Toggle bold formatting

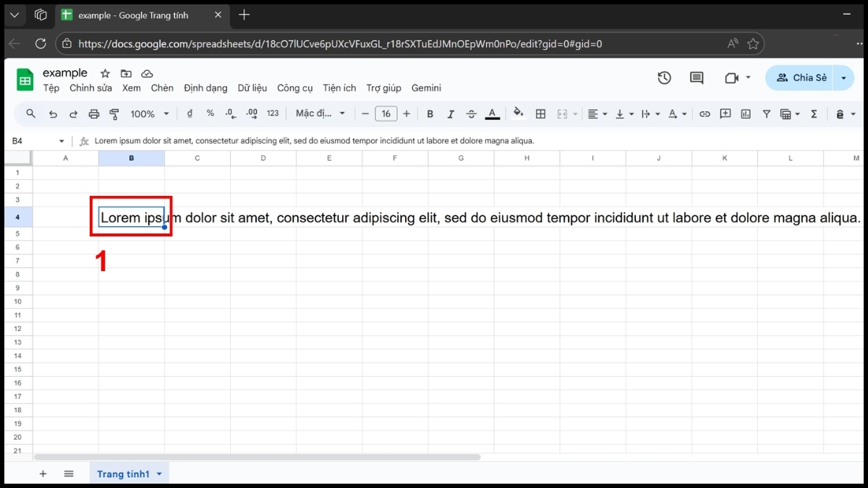[430, 114]
